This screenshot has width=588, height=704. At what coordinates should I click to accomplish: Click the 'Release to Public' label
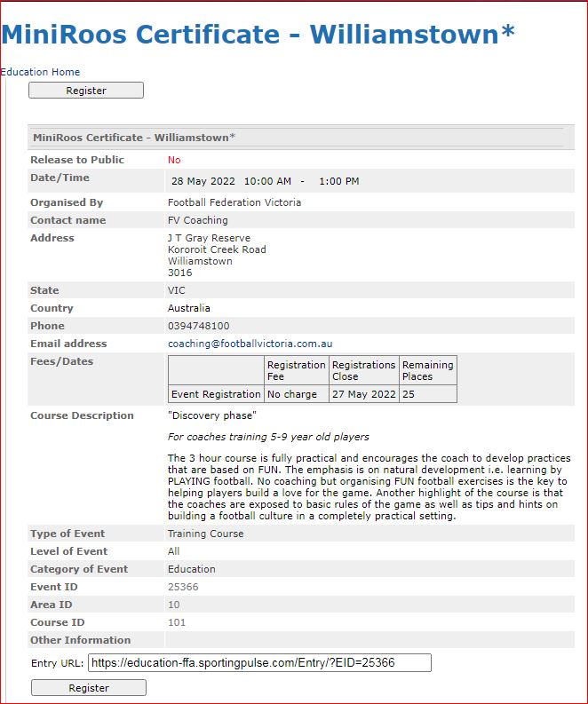77,160
